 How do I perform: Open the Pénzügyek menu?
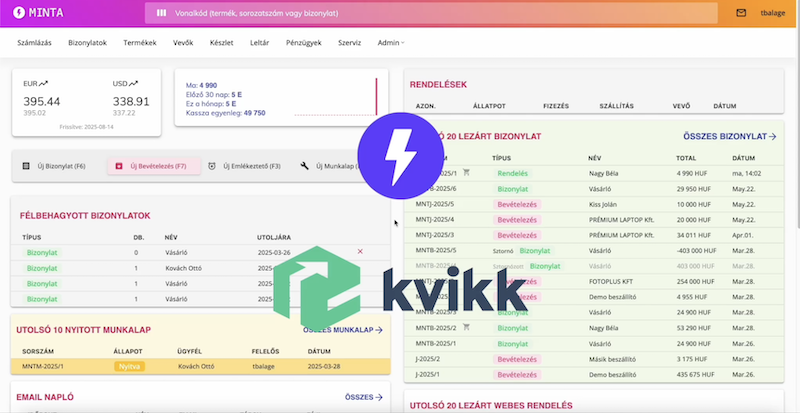pos(304,43)
